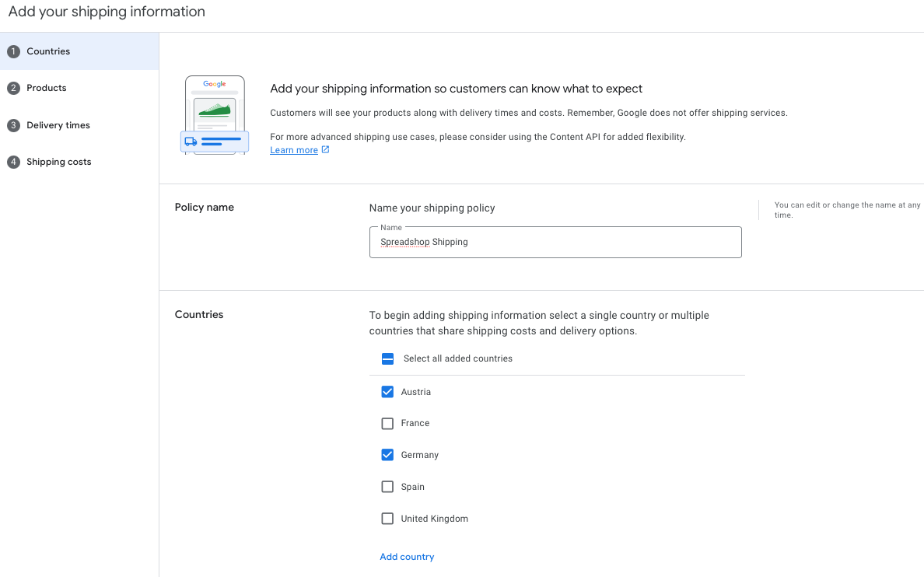Tick the United Kingdom checkbox

387,519
